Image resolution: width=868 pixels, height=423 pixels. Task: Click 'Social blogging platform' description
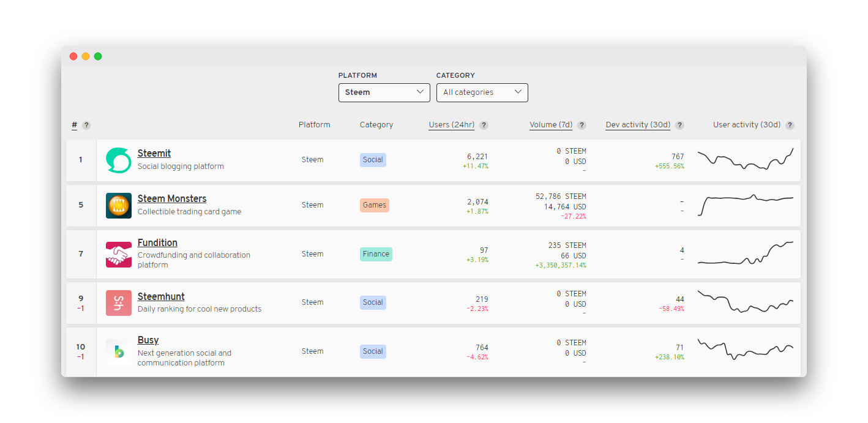181,167
